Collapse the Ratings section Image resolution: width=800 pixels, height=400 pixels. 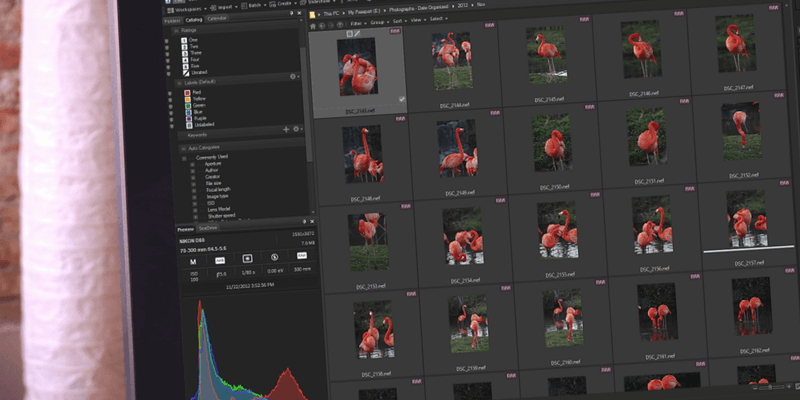tap(176, 31)
